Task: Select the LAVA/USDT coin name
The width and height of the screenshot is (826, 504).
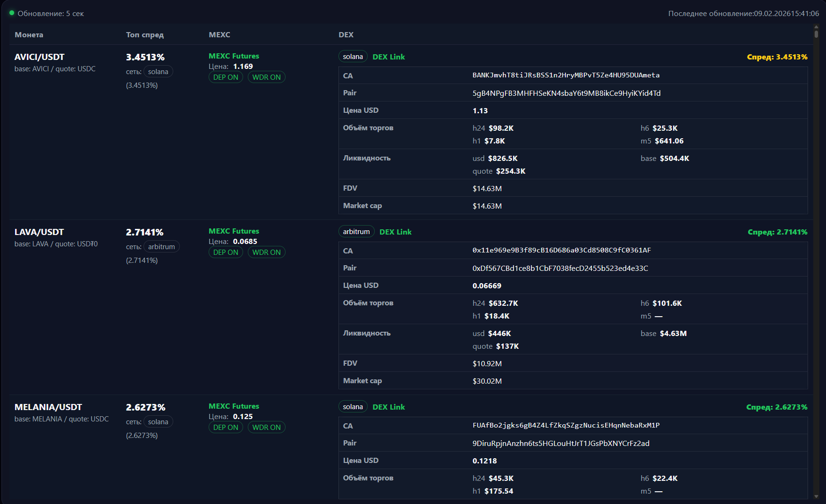Action: tap(39, 232)
